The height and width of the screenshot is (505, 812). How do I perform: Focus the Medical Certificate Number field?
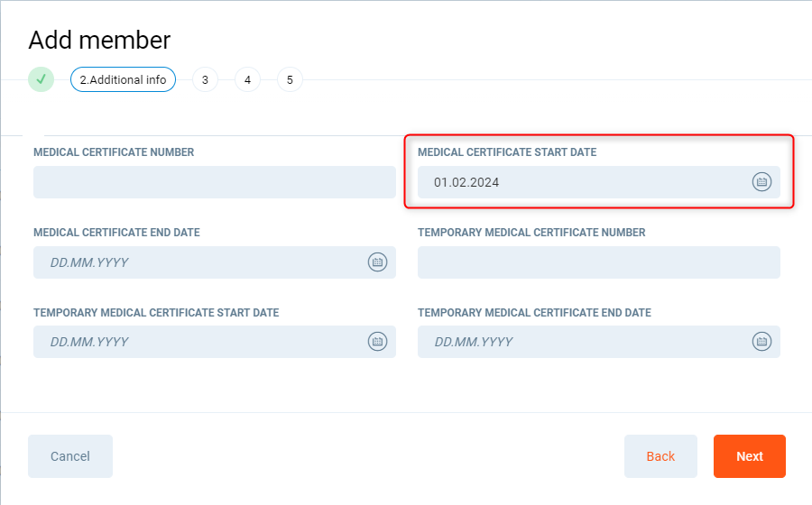[x=214, y=182]
